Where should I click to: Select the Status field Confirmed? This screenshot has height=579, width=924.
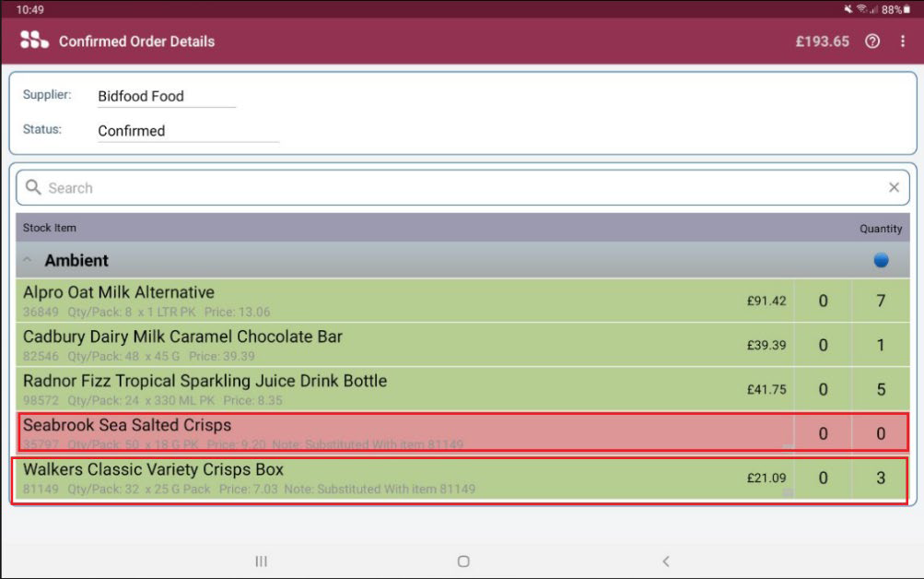[187, 131]
